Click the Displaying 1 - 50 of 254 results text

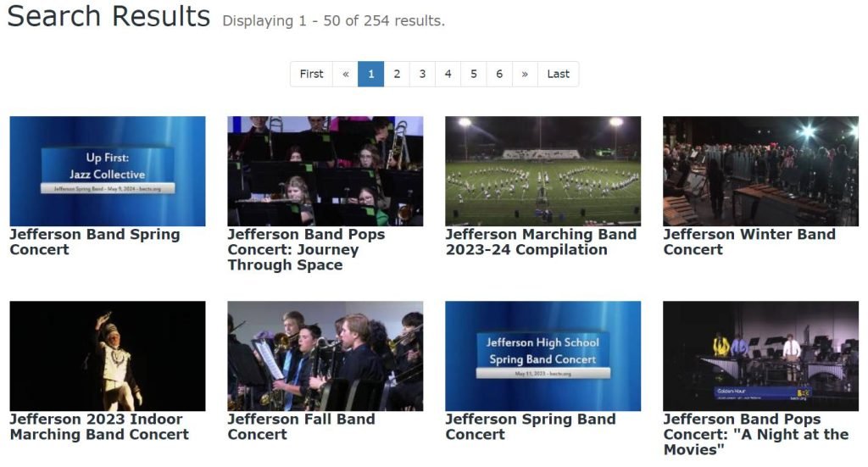[333, 21]
